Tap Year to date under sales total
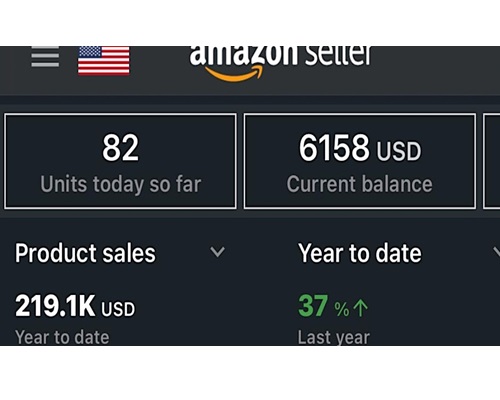 (x=62, y=337)
